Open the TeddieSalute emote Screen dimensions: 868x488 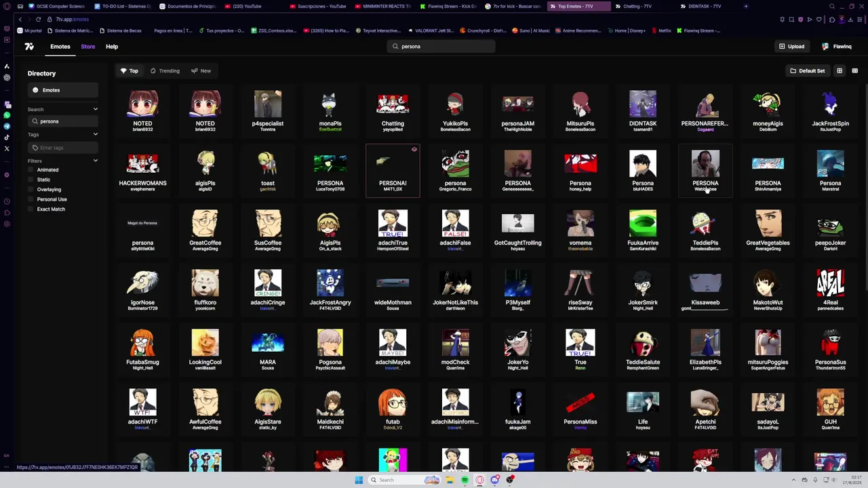tap(643, 350)
